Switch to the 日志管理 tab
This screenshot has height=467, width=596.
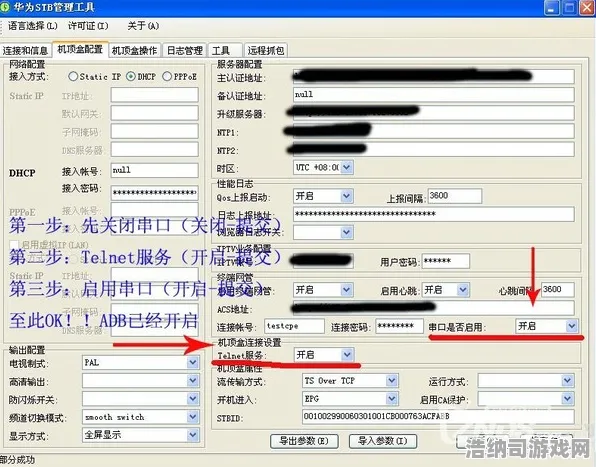pos(185,51)
